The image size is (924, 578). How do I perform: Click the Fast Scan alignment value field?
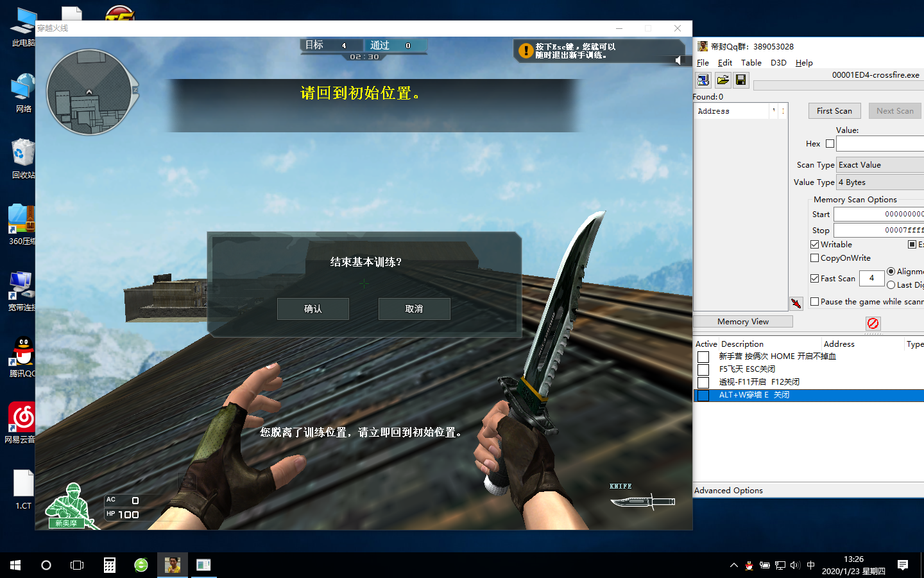point(871,279)
